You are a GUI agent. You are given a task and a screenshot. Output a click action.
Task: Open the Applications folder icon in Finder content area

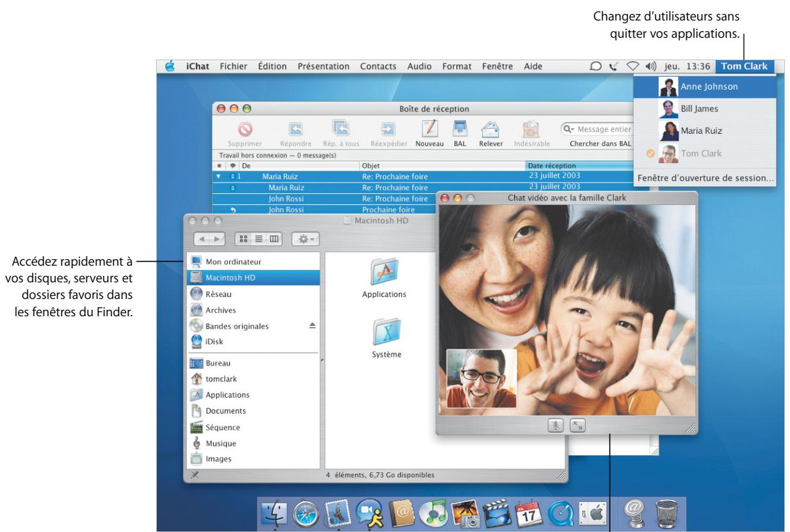384,273
